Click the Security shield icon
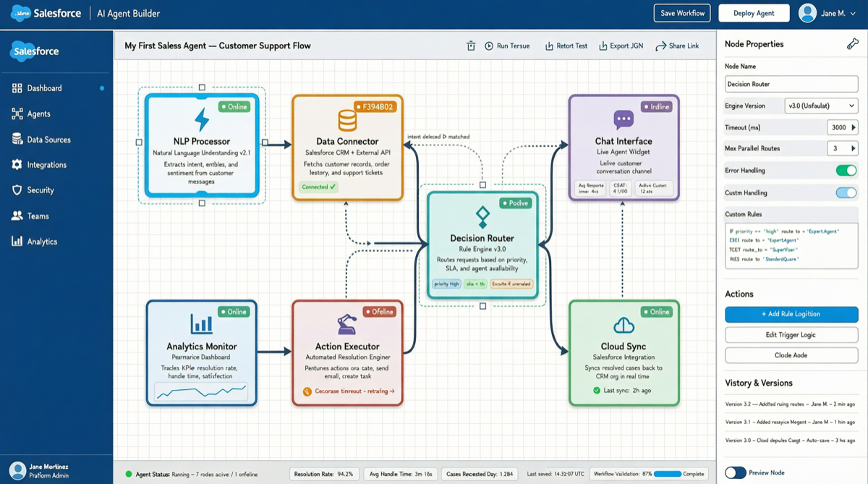 [17, 190]
